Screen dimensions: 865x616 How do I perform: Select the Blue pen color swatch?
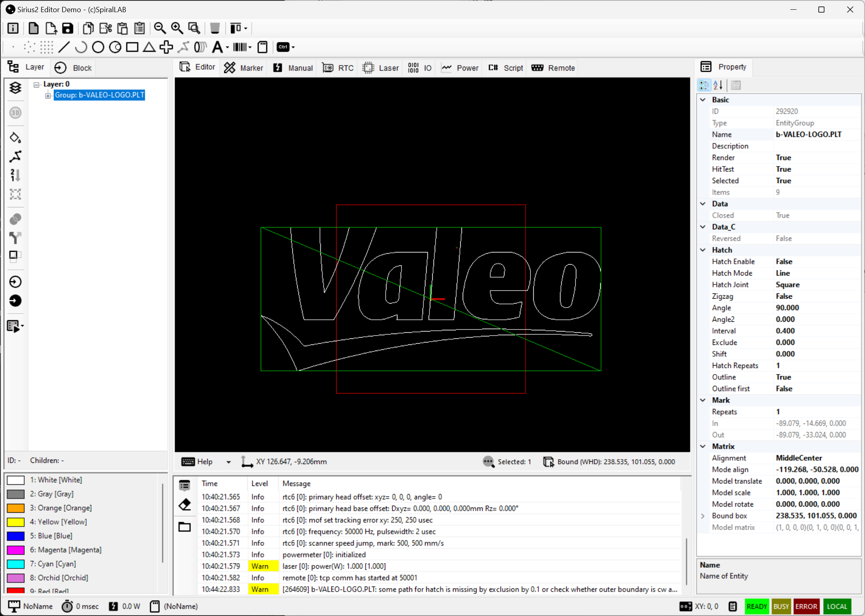(x=16, y=536)
